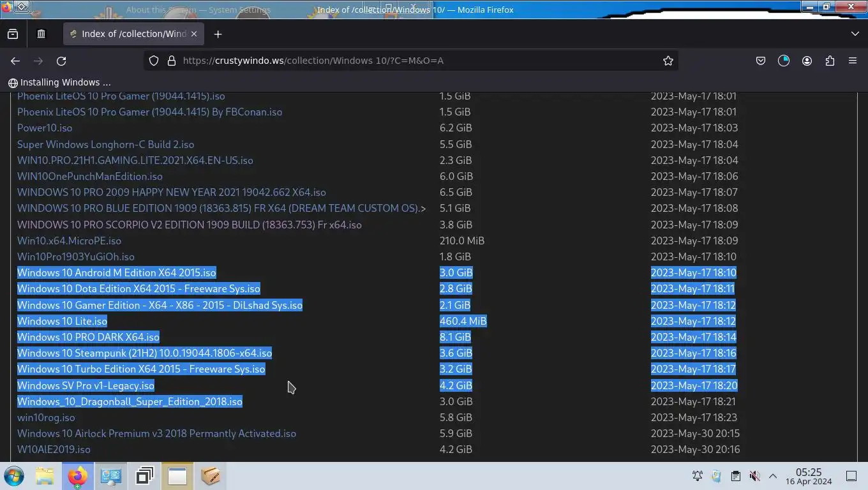Open Windows 10 Gamer Edition DiLshad Sys.iso
868x490 pixels.
(x=160, y=305)
